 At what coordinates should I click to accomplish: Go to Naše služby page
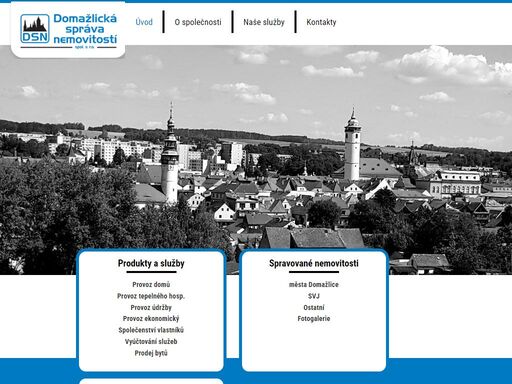point(264,22)
